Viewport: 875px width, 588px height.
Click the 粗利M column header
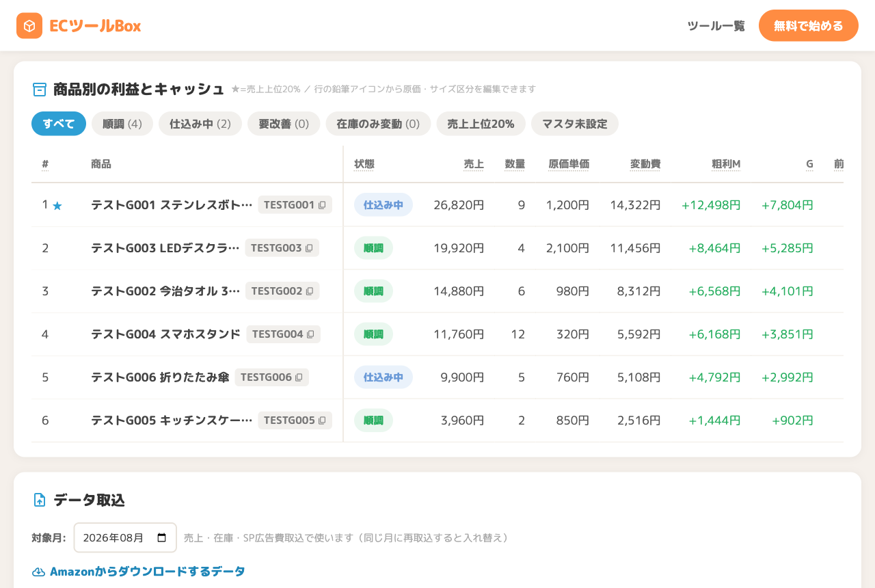726,164
